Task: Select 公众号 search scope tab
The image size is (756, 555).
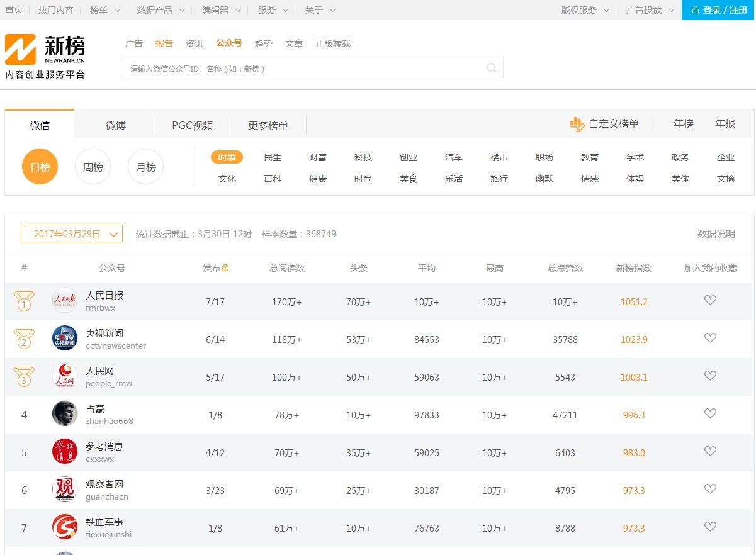Action: point(228,43)
